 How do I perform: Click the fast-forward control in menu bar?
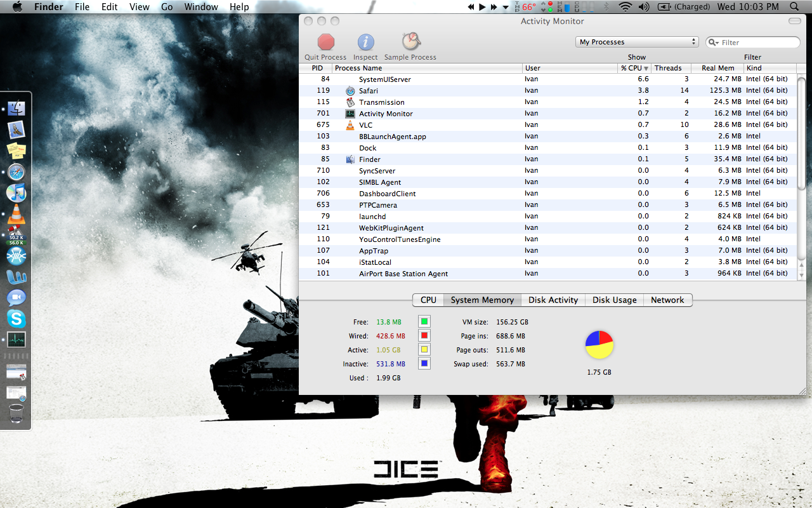tap(494, 7)
